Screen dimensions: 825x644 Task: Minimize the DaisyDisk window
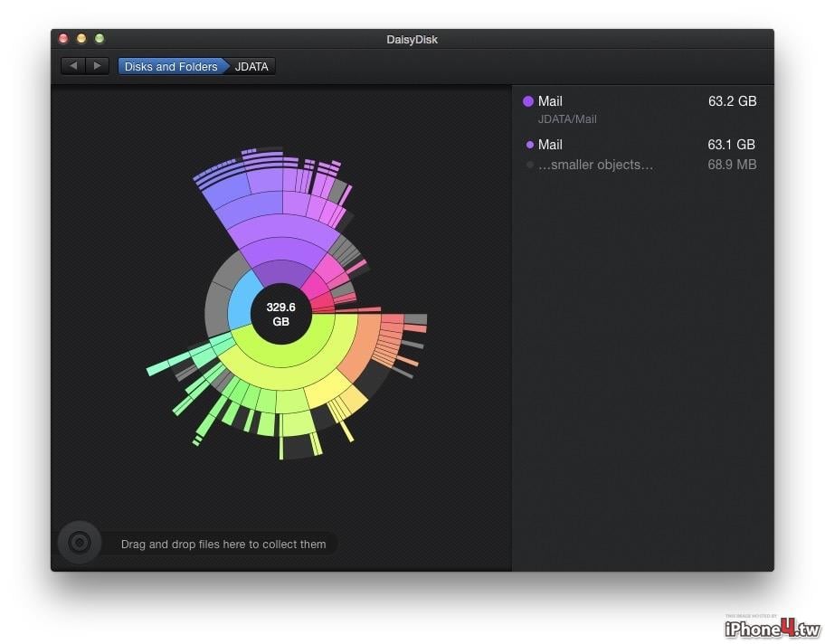pyautogui.click(x=81, y=38)
